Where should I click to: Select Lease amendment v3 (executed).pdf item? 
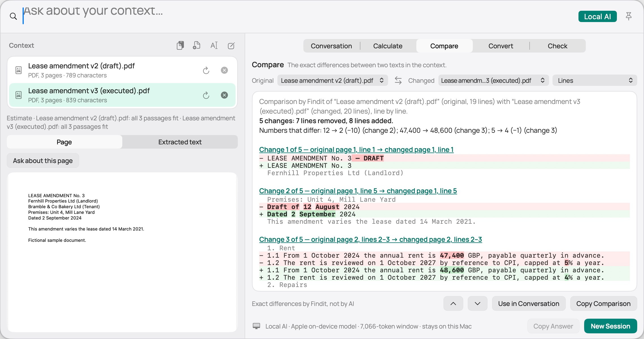[x=122, y=95]
